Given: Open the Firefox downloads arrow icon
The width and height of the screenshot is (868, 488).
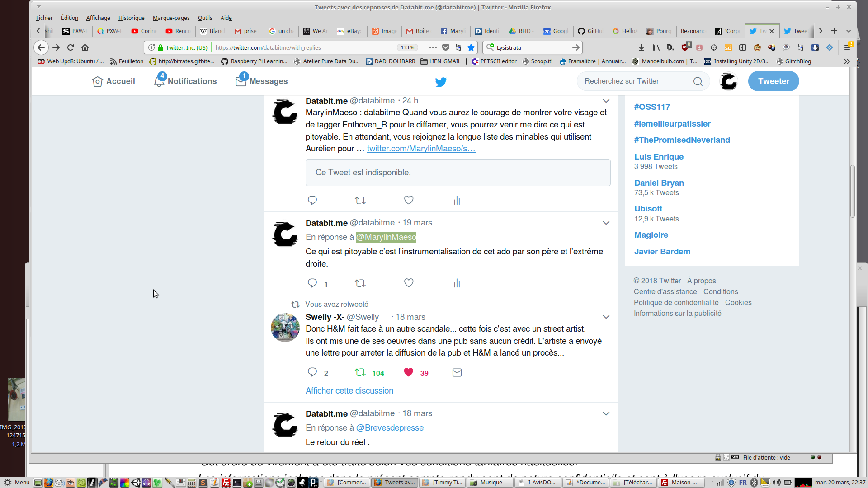Looking at the screenshot, I should coord(641,47).
